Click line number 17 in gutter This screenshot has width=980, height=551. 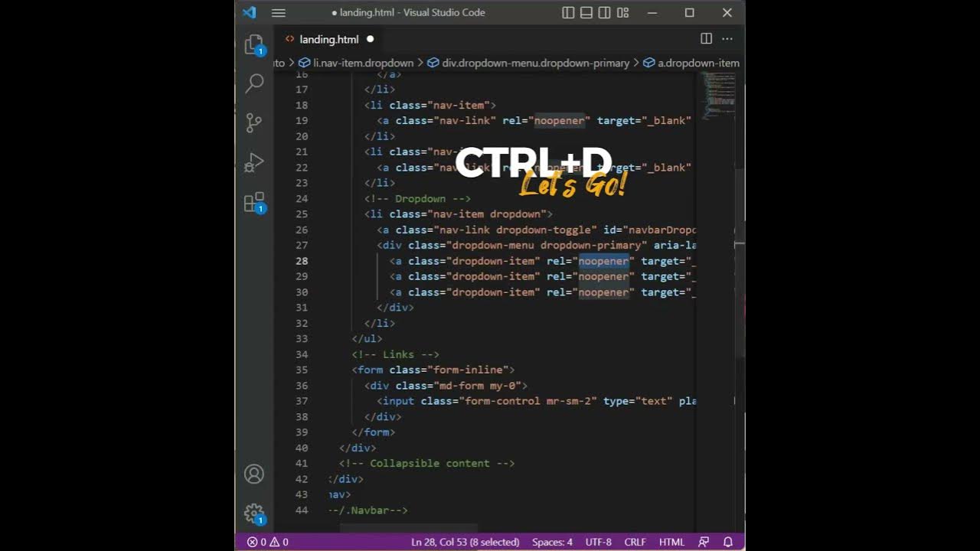coord(302,90)
